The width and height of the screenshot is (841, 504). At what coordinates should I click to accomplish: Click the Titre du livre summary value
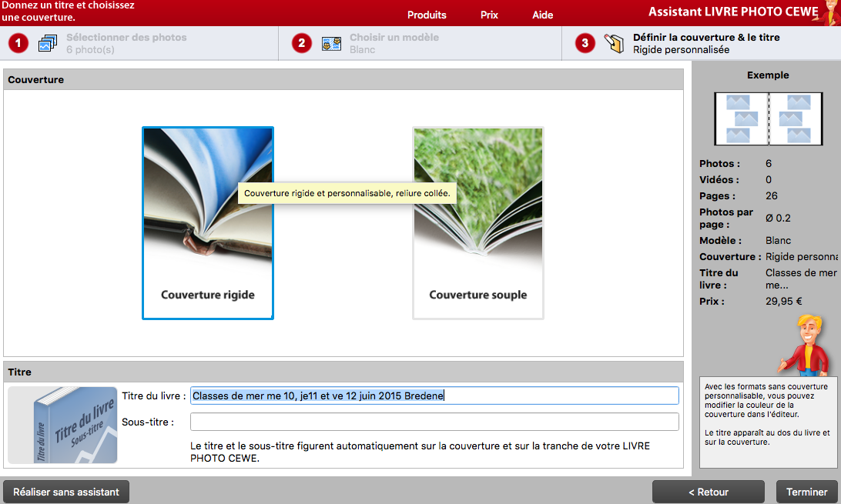point(801,279)
